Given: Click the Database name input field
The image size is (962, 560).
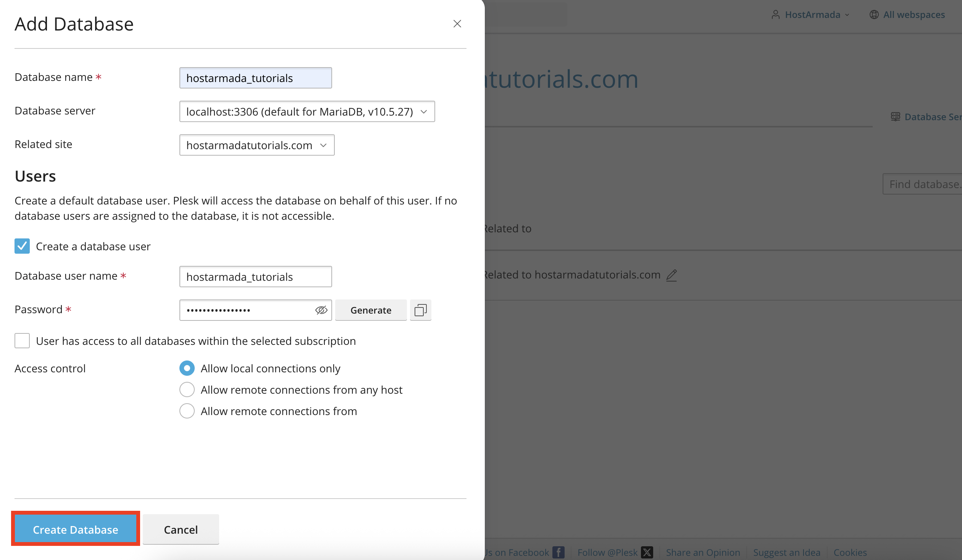Looking at the screenshot, I should (x=255, y=77).
